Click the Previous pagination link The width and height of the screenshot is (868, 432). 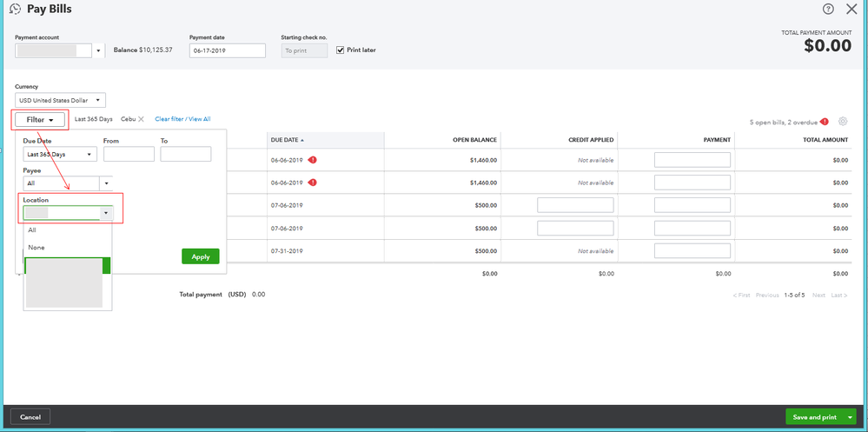(767, 296)
